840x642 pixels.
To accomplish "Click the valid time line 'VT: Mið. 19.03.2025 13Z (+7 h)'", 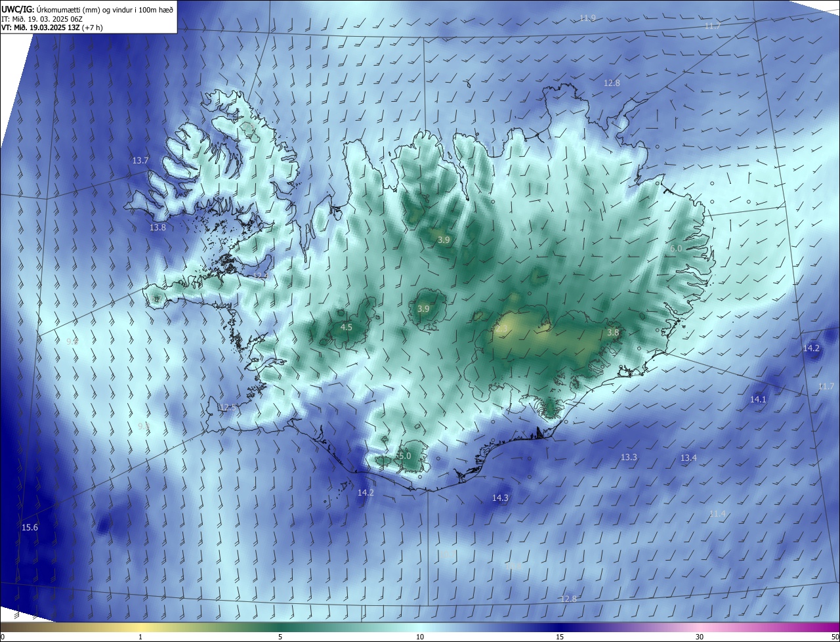I will (52, 28).
